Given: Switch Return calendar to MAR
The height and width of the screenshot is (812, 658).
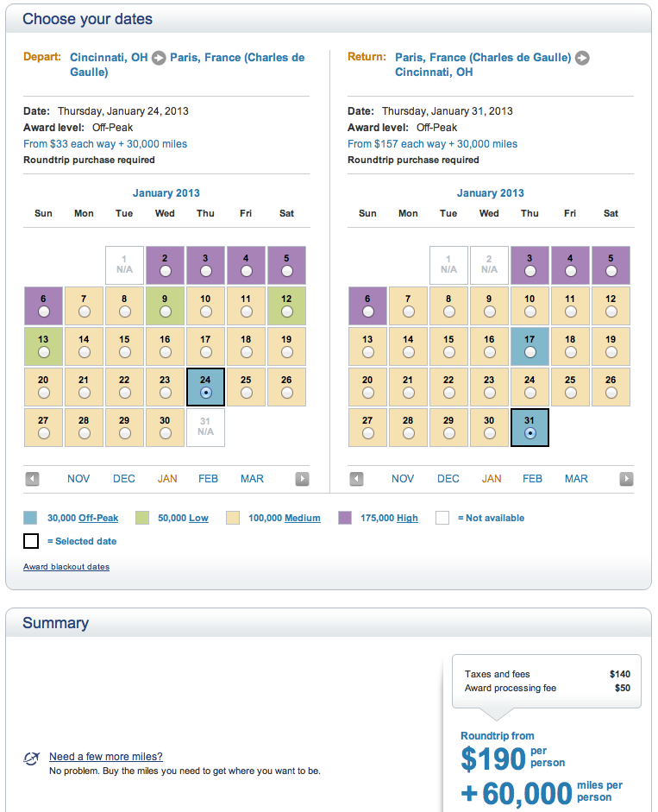Looking at the screenshot, I should pyautogui.click(x=576, y=479).
